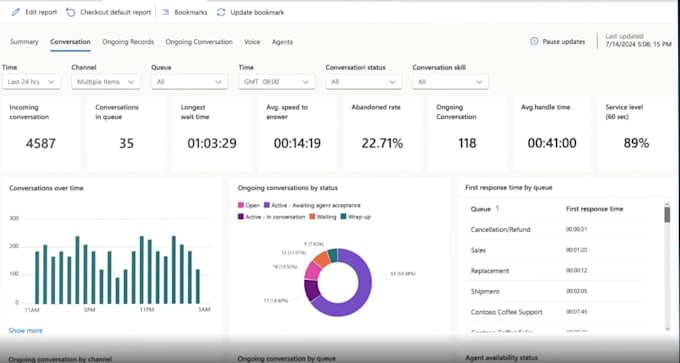Screen dimensions: 680x363
Task: Click the Active - In conversation legend swatch
Action: point(241,216)
